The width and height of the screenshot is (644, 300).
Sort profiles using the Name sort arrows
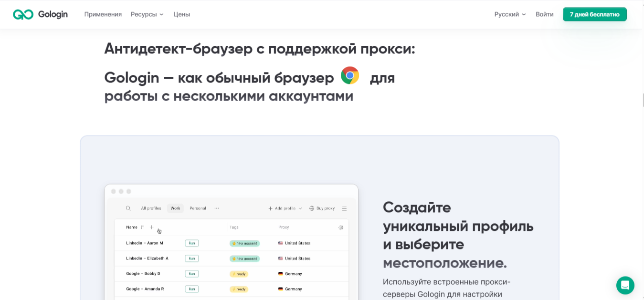(143, 227)
